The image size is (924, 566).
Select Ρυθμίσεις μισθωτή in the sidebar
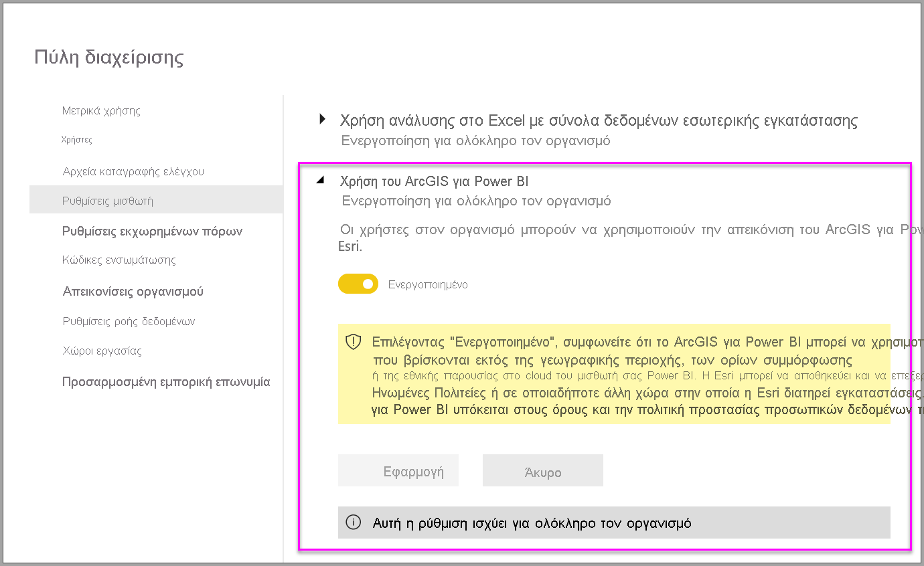point(156,200)
